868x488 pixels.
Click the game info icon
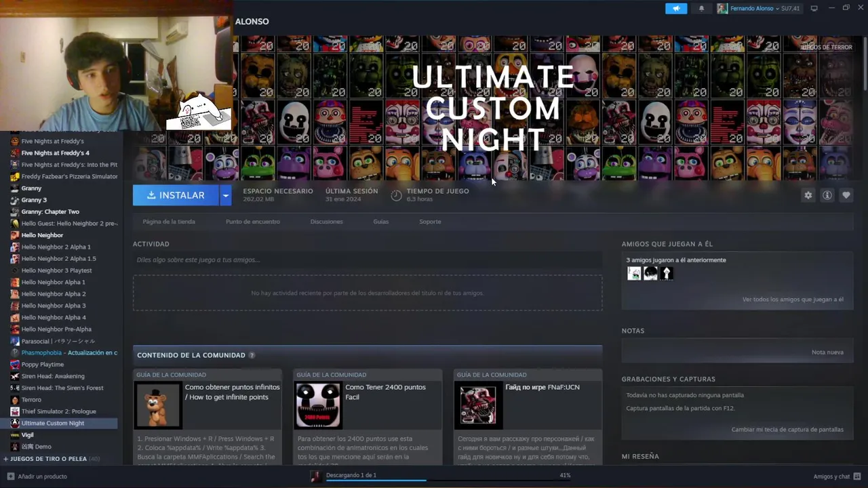pos(827,195)
